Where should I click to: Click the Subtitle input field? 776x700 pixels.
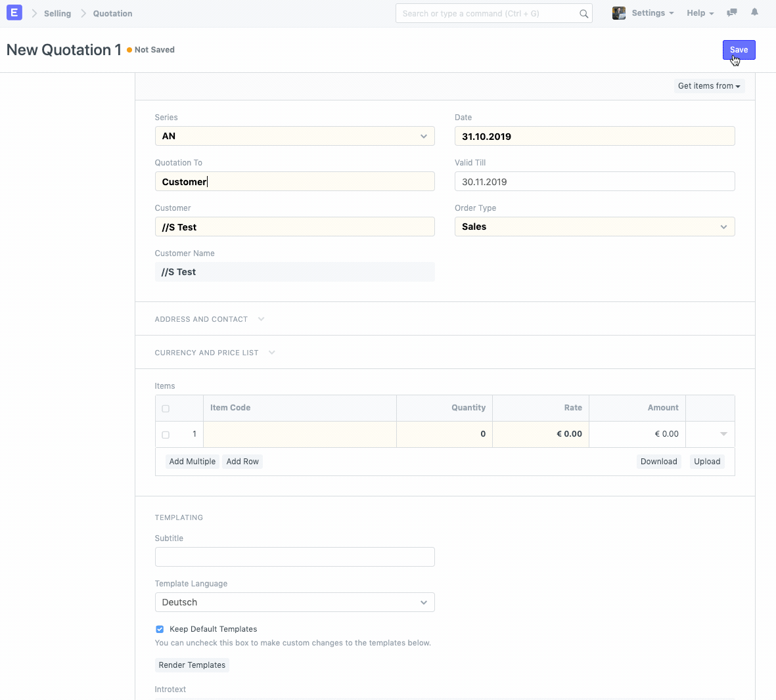point(294,556)
